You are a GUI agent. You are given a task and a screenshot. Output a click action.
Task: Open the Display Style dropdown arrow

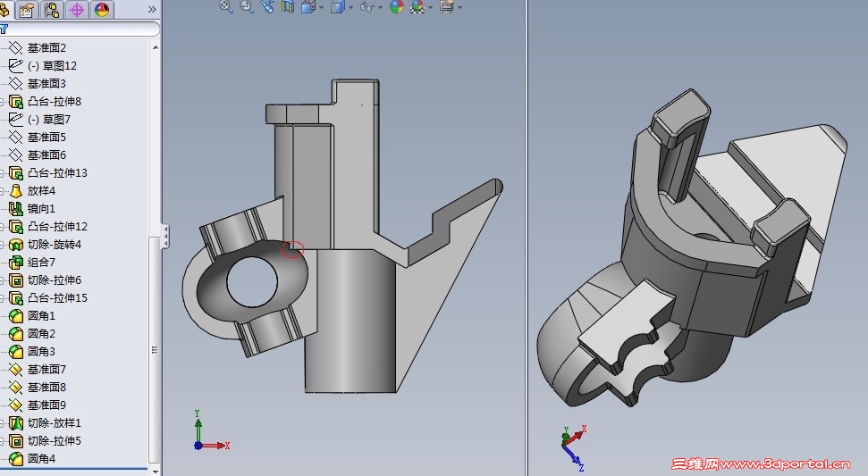tap(350, 7)
